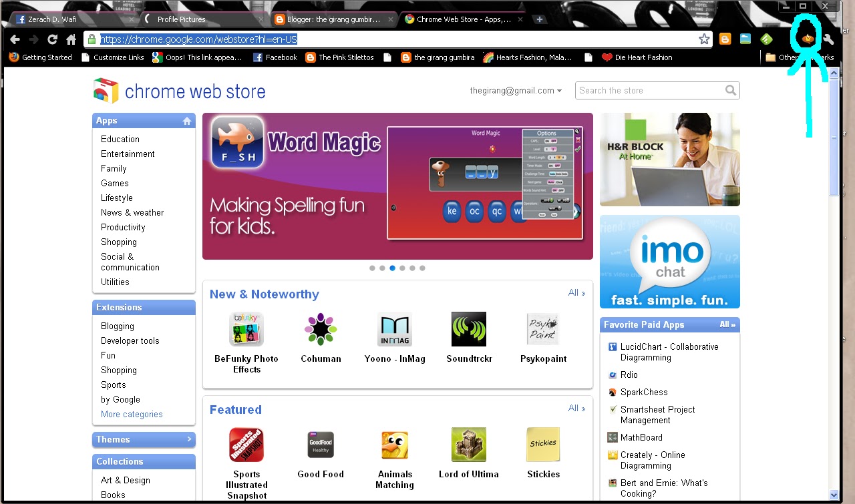The height and width of the screenshot is (504, 855).
Task: Open the Chrome wrench menu
Action: [828, 39]
